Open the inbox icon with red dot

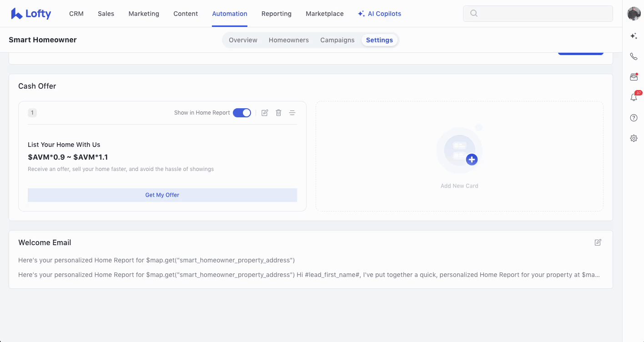(x=634, y=77)
